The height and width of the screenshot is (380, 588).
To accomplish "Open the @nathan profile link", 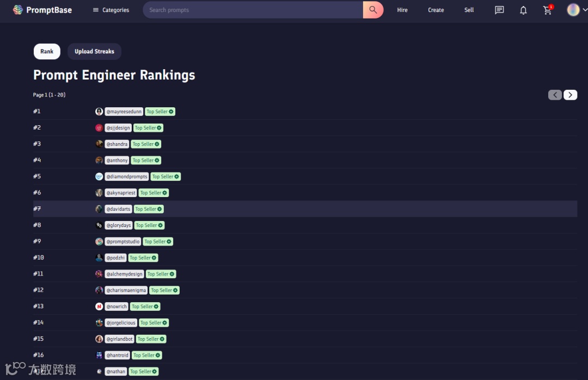I will pos(116,371).
